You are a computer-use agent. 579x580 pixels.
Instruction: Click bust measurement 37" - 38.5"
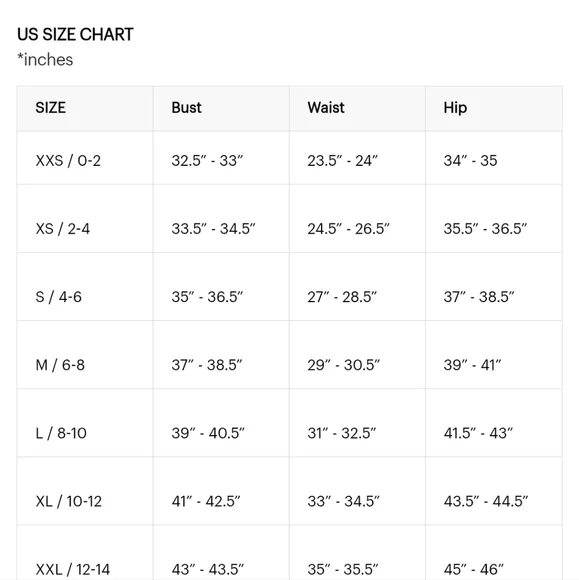(x=207, y=365)
